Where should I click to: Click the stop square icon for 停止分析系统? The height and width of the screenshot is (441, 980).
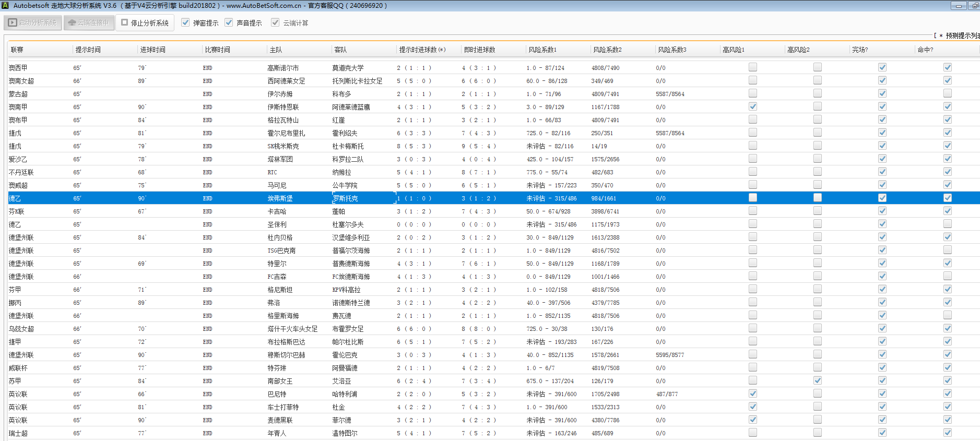125,22
